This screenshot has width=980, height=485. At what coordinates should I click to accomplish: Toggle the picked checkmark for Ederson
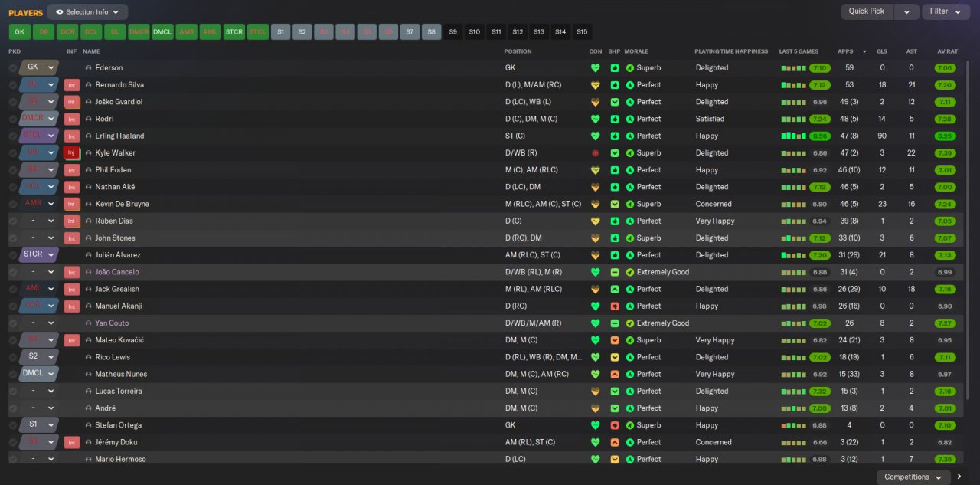point(13,68)
